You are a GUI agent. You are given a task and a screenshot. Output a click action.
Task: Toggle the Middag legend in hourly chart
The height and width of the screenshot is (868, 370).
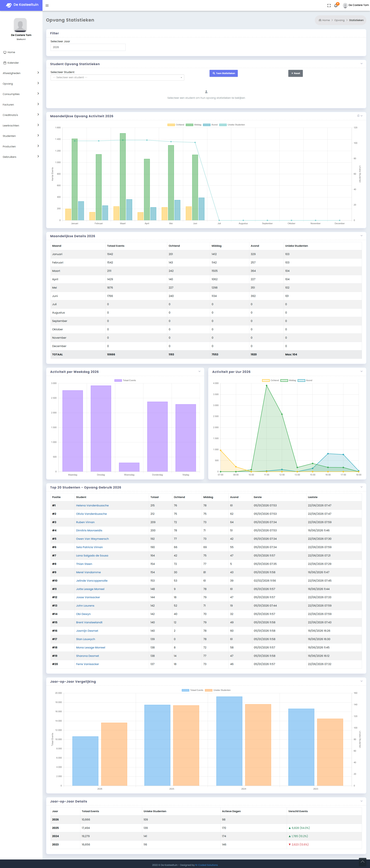click(x=288, y=380)
